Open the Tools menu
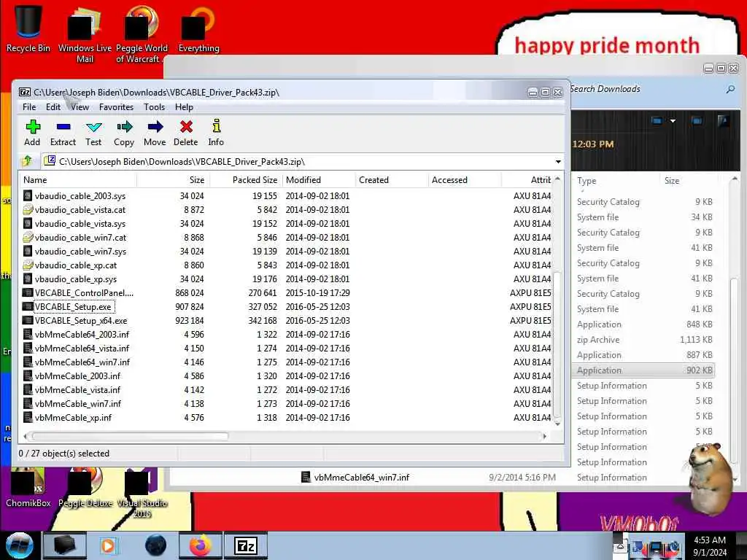The image size is (747, 560). [x=155, y=107]
